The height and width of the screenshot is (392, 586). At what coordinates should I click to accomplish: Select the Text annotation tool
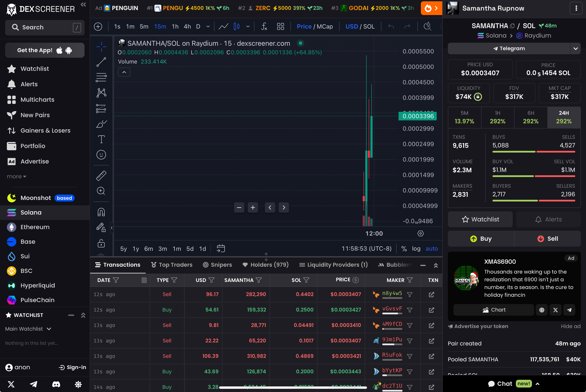tap(101, 139)
